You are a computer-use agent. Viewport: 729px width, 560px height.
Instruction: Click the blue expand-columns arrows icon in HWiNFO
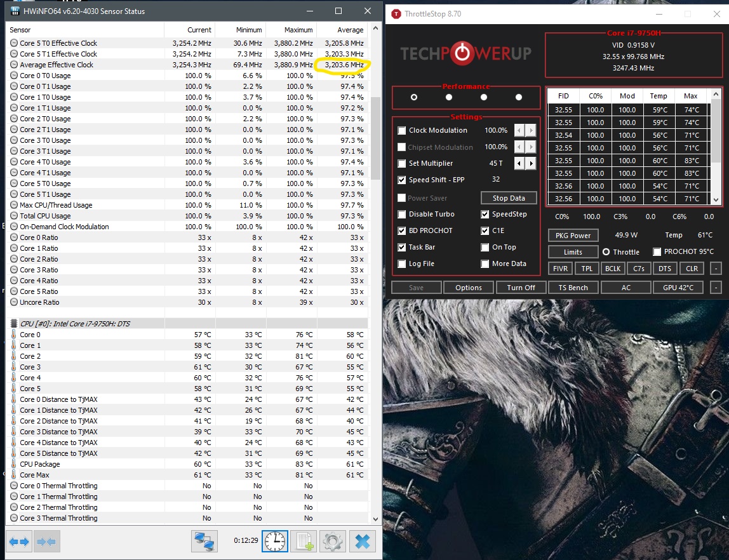[19, 542]
